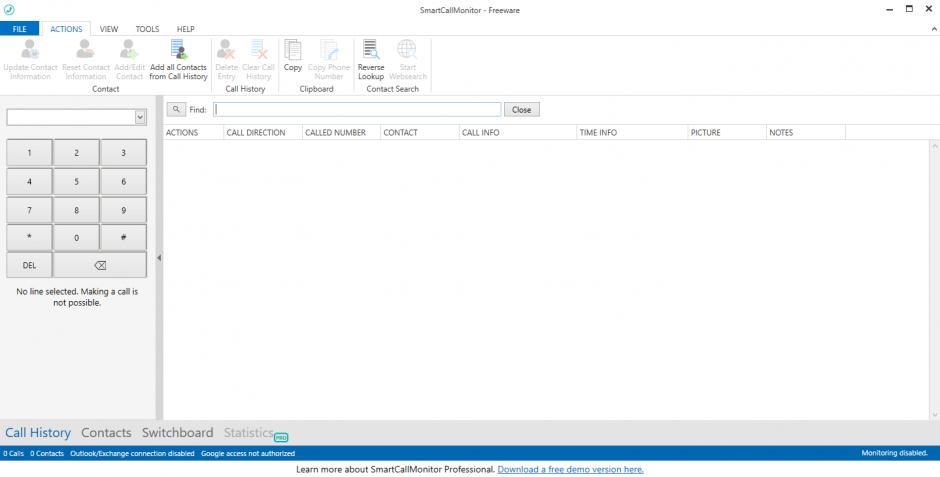The width and height of the screenshot is (940, 477).
Task: Click the Copy clipboard icon
Action: click(x=293, y=49)
